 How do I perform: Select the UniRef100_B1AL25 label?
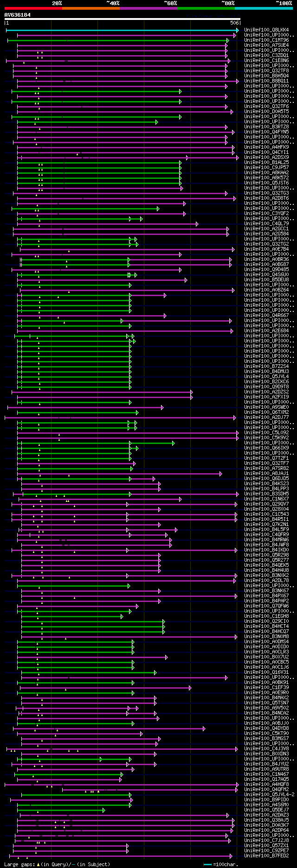(x=266, y=163)
